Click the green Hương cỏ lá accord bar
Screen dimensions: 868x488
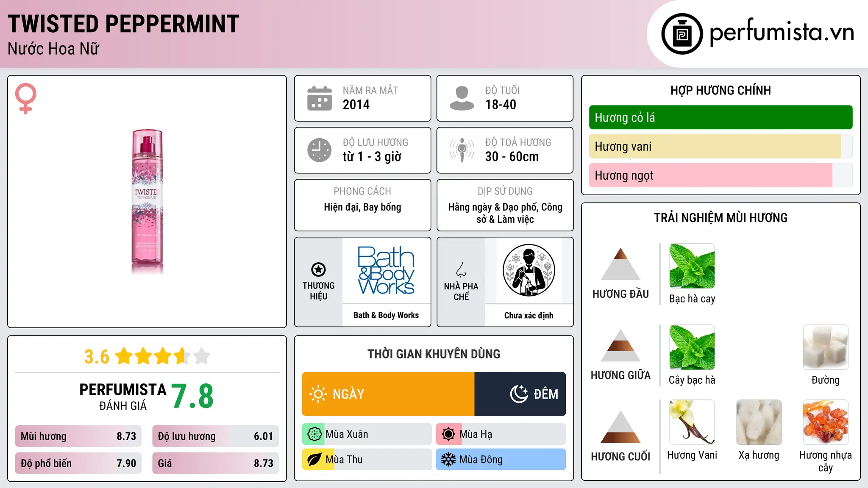pos(721,117)
